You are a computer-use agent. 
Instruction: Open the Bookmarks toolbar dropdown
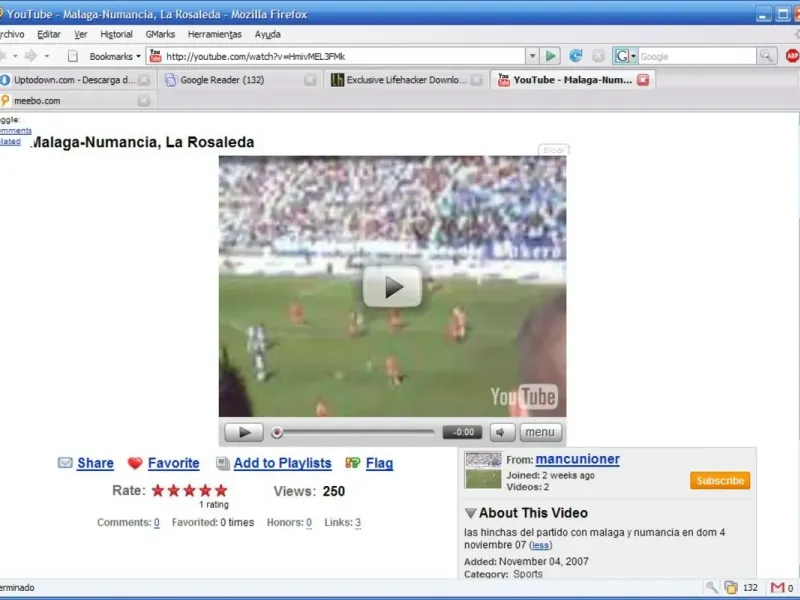[115, 56]
